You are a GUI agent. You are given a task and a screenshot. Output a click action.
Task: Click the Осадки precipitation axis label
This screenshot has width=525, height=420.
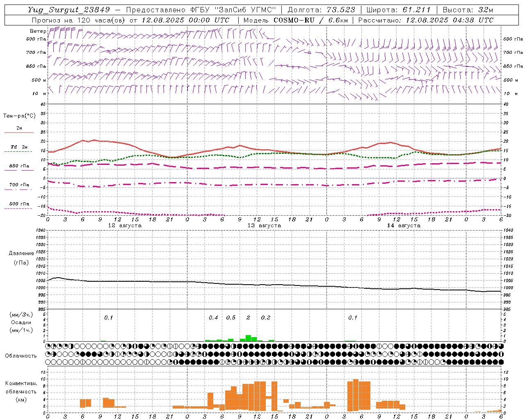coord(21,322)
